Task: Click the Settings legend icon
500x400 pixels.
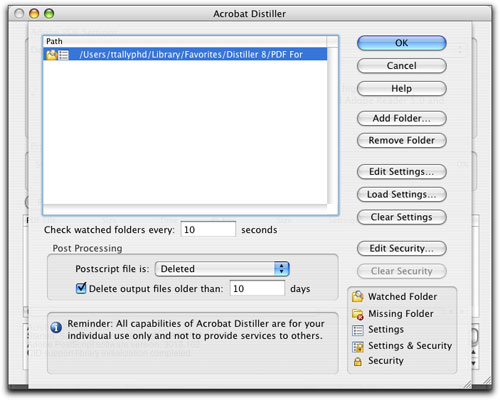Action: click(x=358, y=330)
